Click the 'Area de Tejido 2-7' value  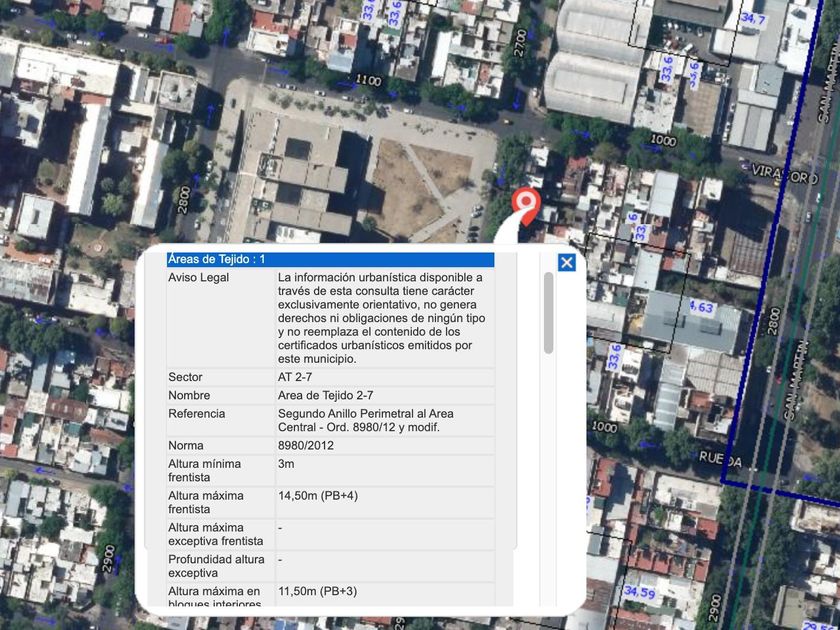(325, 395)
